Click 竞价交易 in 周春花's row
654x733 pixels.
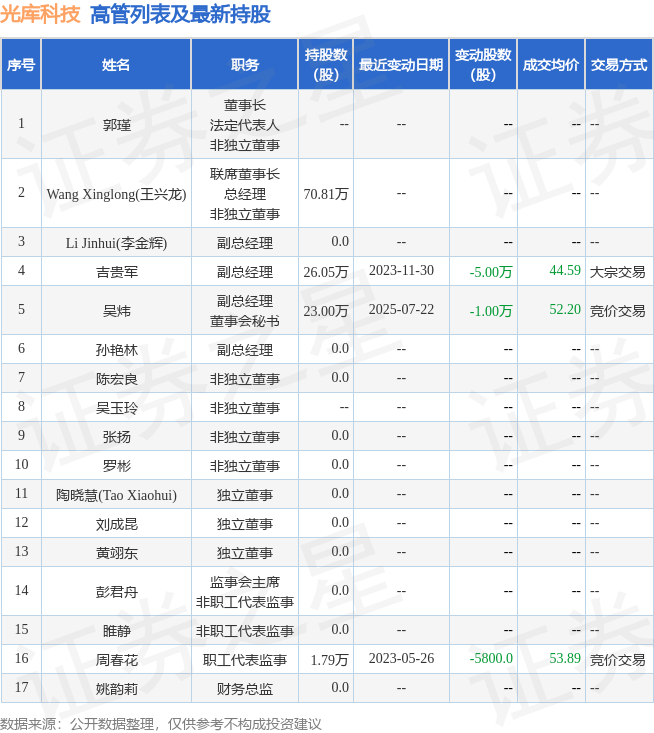617,660
